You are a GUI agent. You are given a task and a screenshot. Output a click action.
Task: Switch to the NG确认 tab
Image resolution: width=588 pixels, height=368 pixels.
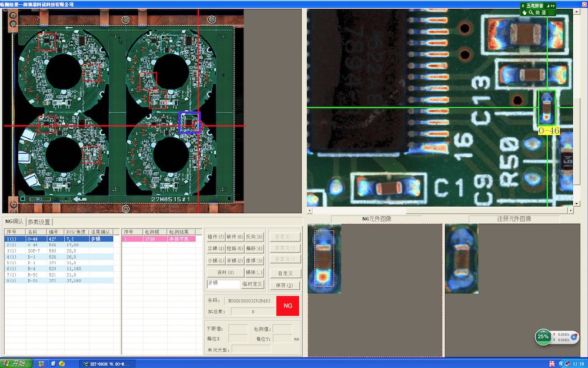pyautogui.click(x=14, y=221)
